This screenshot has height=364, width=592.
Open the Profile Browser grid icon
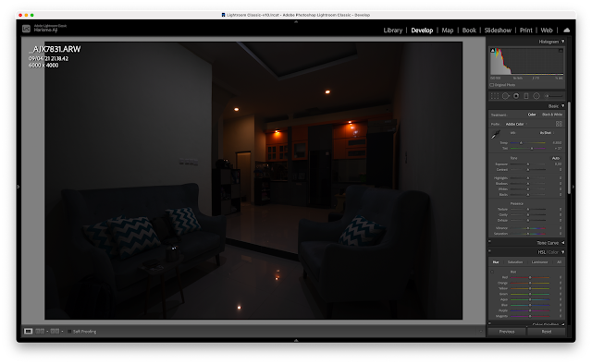(x=559, y=124)
